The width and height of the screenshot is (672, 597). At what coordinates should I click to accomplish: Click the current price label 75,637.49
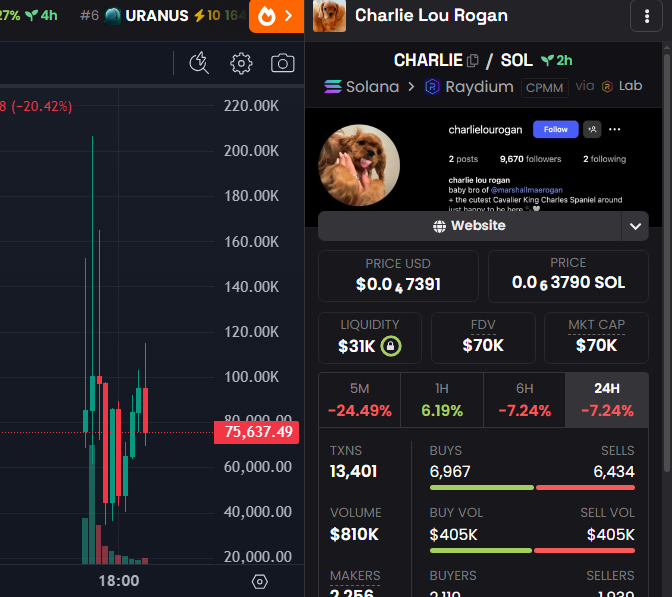[x=257, y=432]
